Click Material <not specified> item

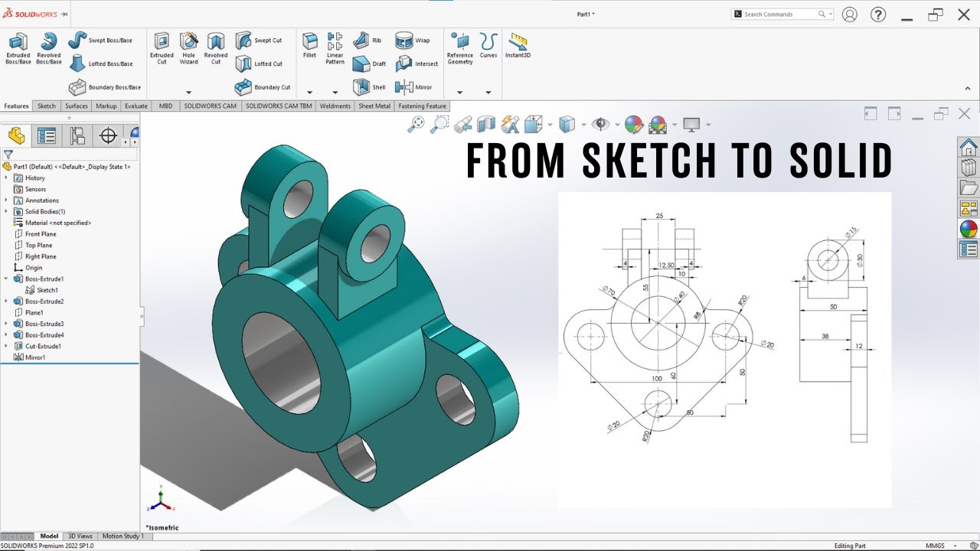tap(52, 223)
